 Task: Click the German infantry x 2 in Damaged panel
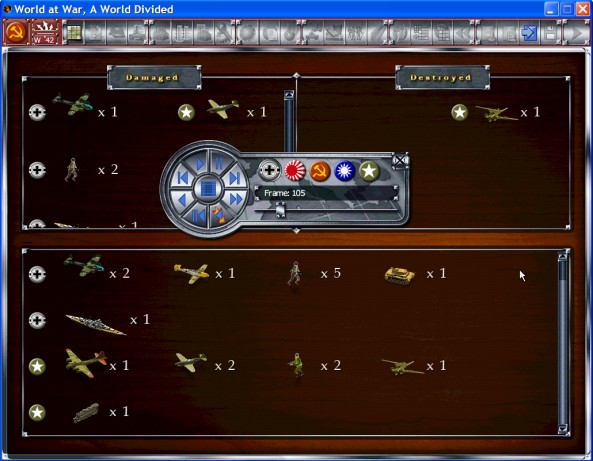coord(71,169)
